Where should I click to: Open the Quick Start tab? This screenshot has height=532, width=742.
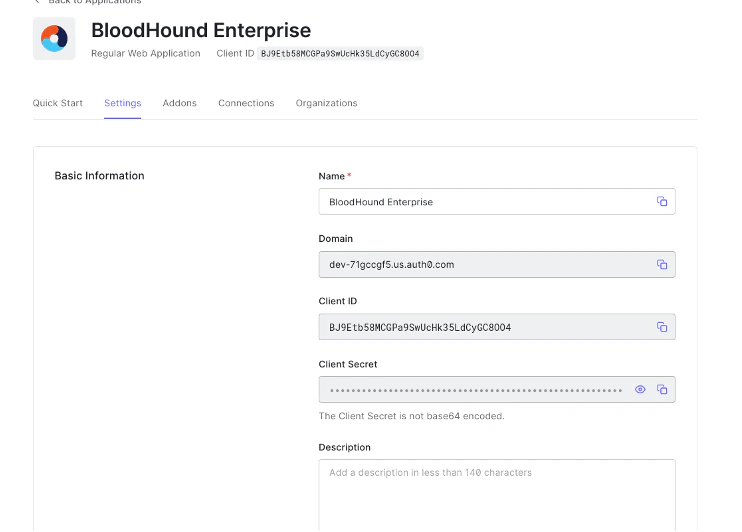click(57, 103)
